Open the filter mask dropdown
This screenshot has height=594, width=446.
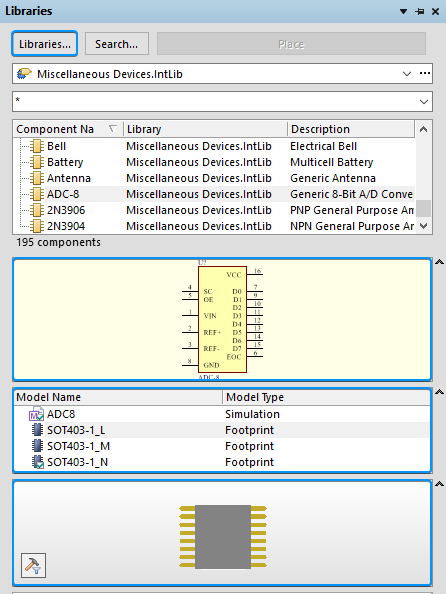(x=424, y=102)
